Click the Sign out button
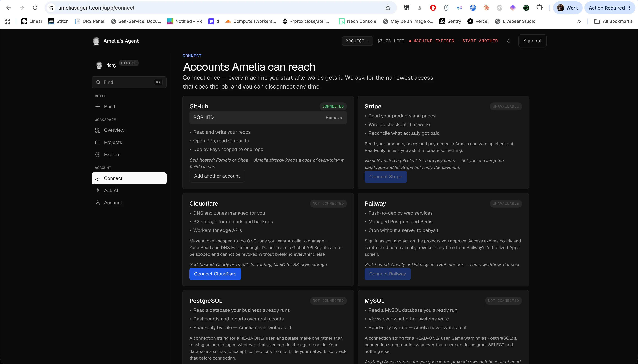638x364 pixels. 532,41
